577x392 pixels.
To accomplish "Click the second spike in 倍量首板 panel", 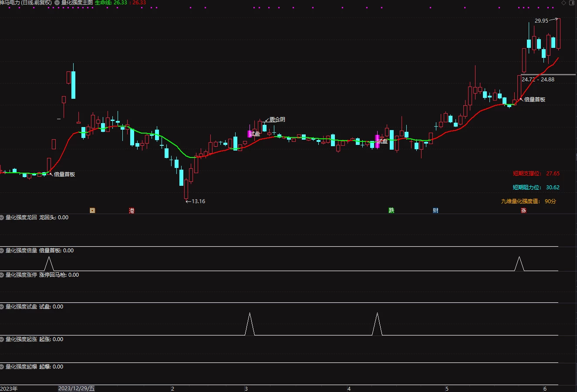I will tap(519, 264).
